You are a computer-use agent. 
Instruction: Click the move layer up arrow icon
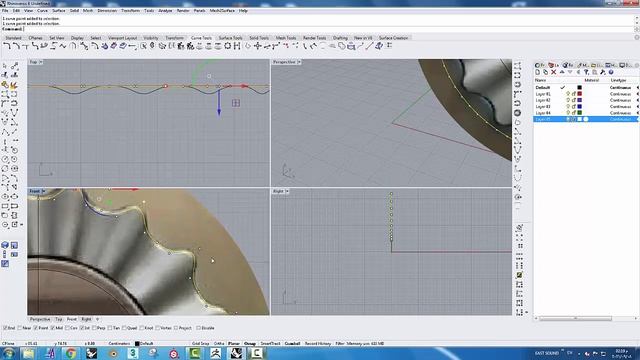coord(562,72)
